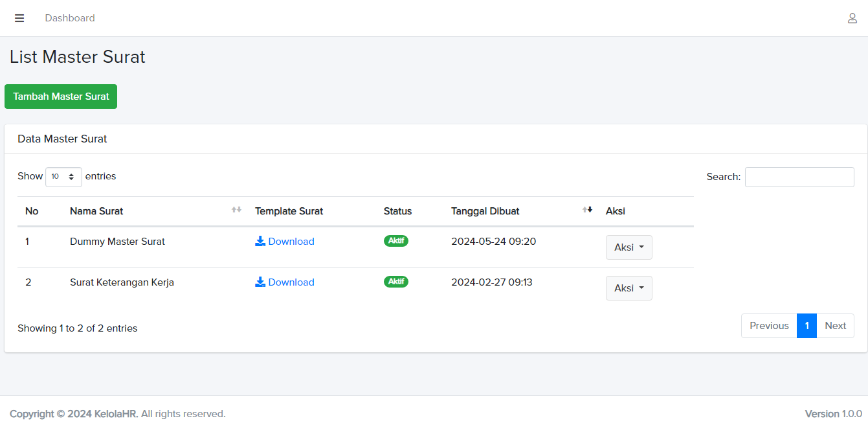Click the Status column header
The height and width of the screenshot is (432, 868).
(x=397, y=211)
